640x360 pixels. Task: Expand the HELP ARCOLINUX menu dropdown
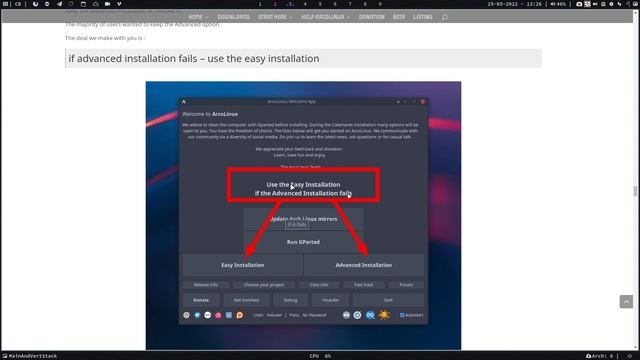(x=325, y=17)
